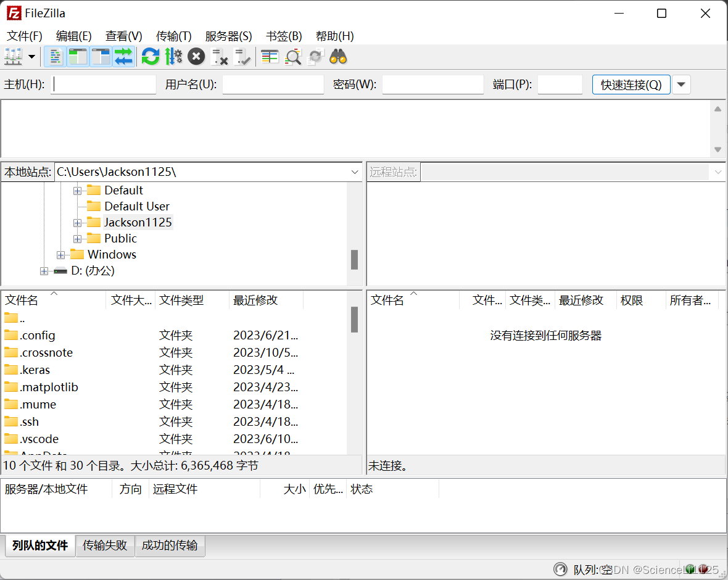Expand the D: (办公) drive node
This screenshot has height=580, width=728.
44,271
